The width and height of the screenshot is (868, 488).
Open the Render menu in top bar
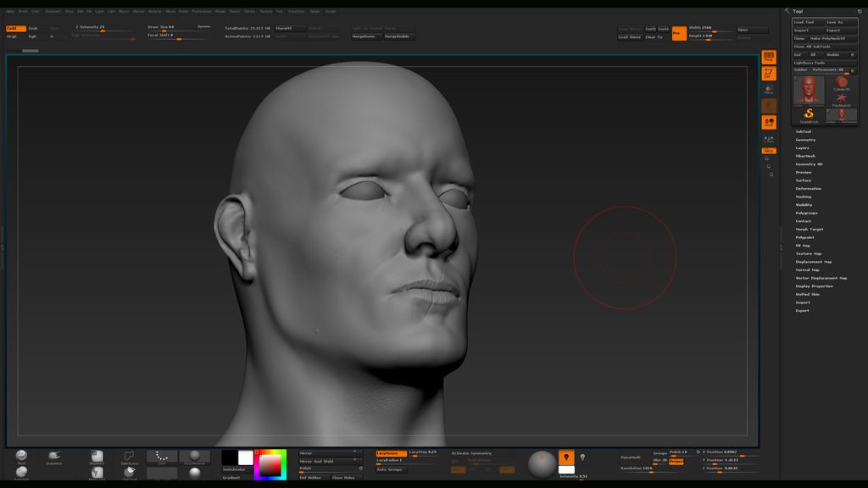tap(220, 12)
